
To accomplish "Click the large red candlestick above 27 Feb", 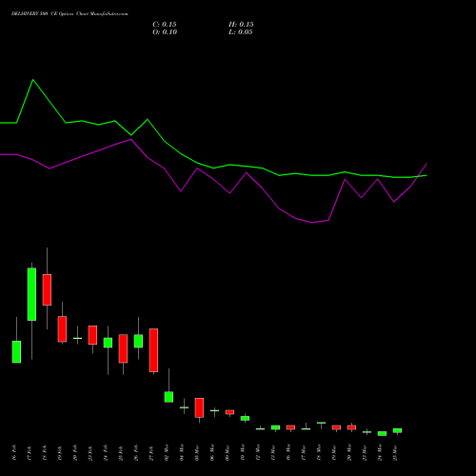I will pyautogui.click(x=153, y=350).
